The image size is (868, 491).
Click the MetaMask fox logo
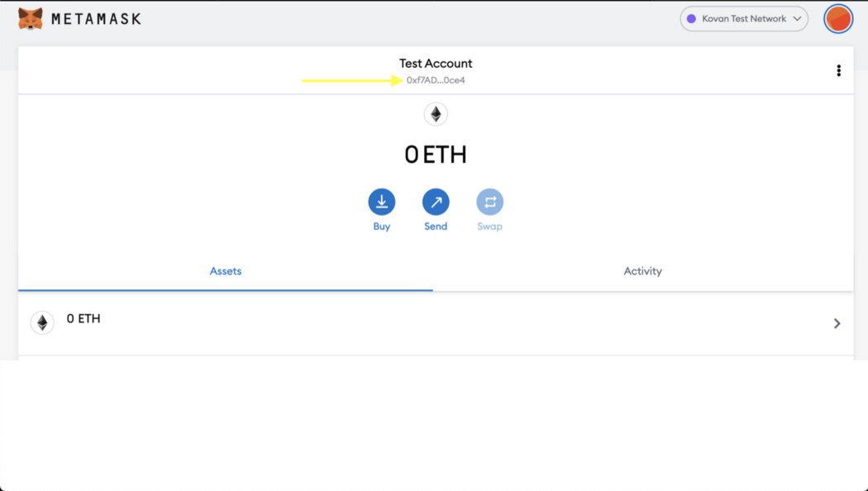coord(30,19)
